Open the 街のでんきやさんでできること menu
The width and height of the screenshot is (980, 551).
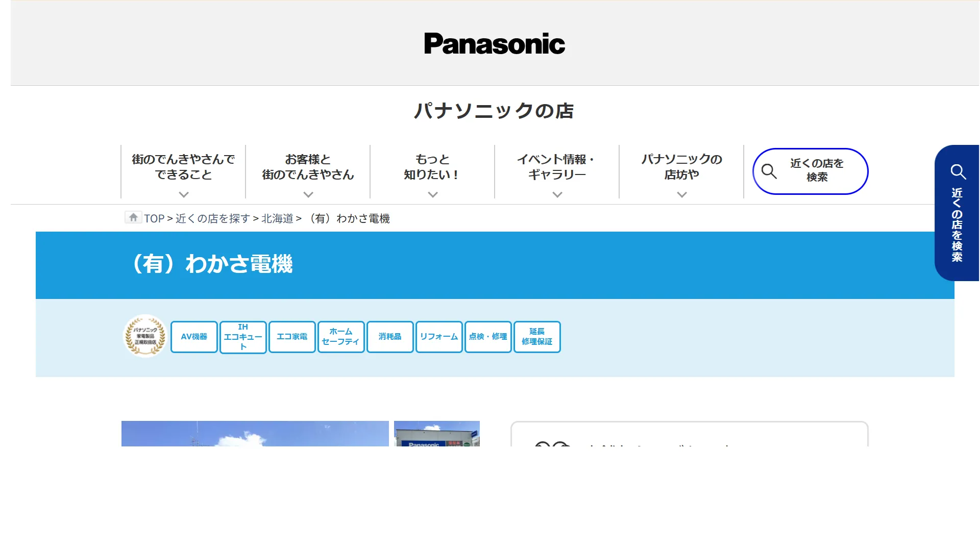tap(183, 171)
